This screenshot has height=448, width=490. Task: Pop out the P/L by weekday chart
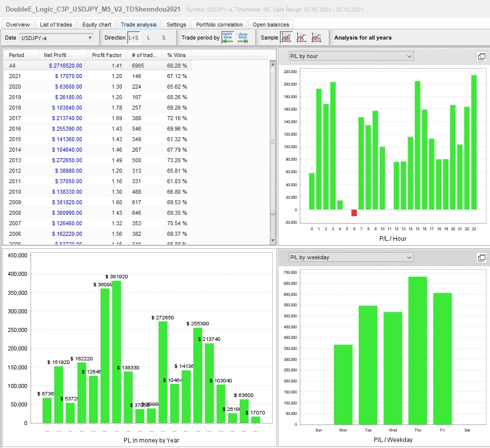coord(481,258)
